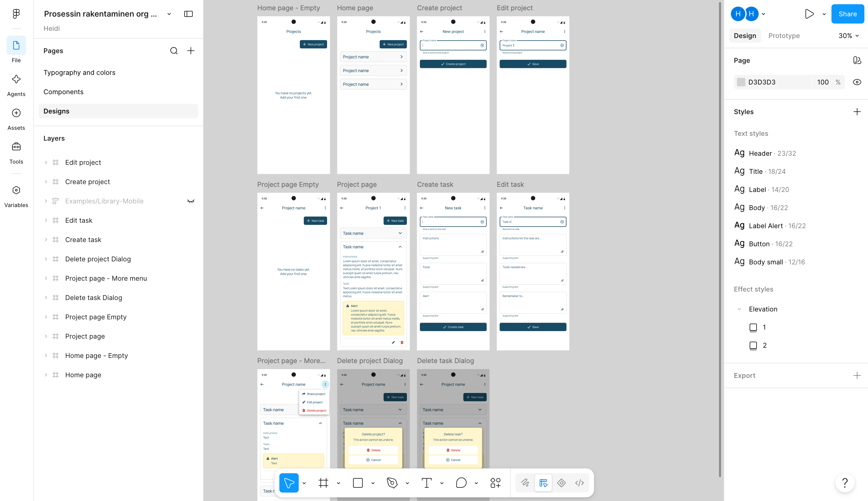Open the Pen tool options dropdown
868x501 pixels.
click(x=407, y=483)
